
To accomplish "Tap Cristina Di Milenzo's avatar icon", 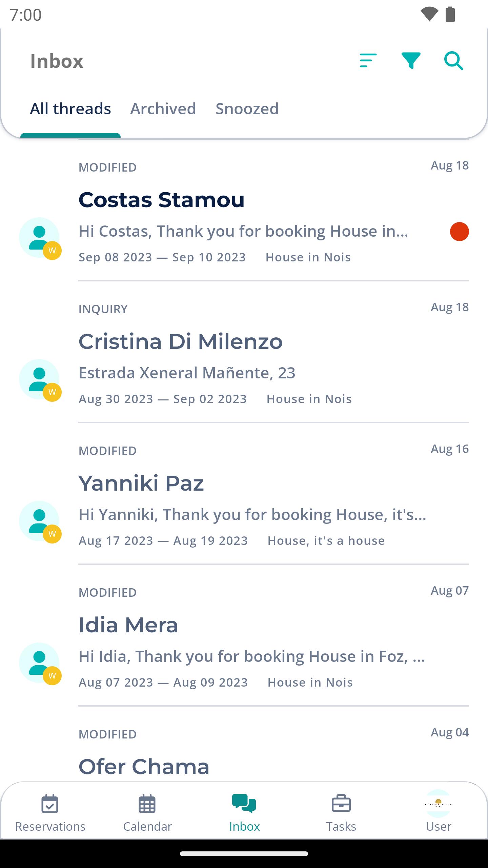I will (x=40, y=380).
